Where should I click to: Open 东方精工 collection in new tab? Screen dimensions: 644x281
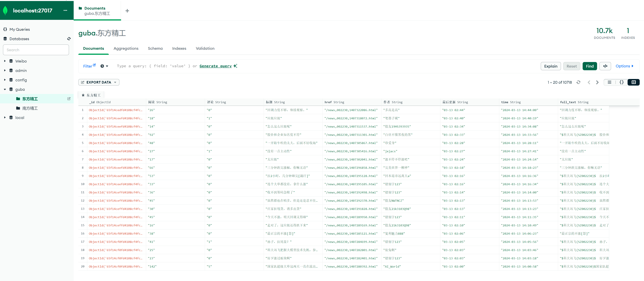69,99
